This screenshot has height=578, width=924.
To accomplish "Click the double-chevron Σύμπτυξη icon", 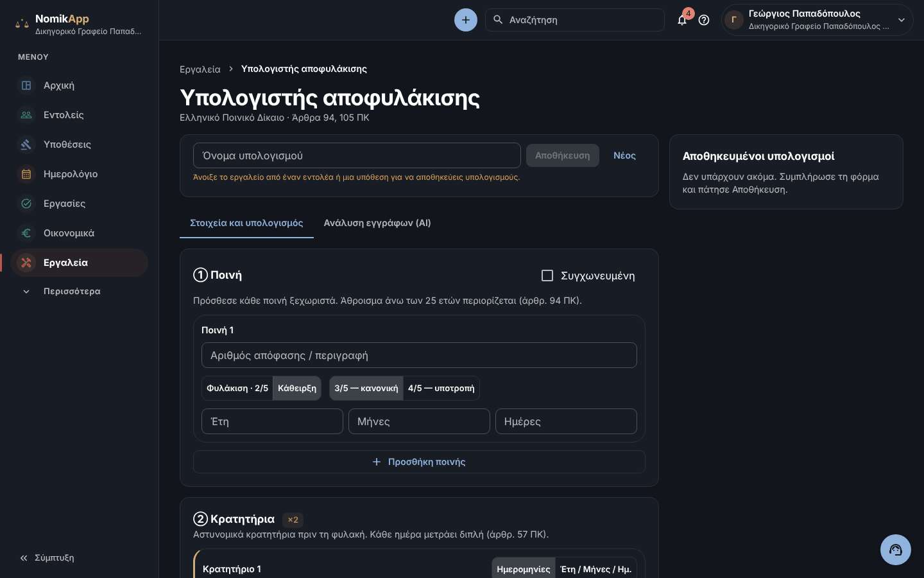I will pyautogui.click(x=24, y=558).
